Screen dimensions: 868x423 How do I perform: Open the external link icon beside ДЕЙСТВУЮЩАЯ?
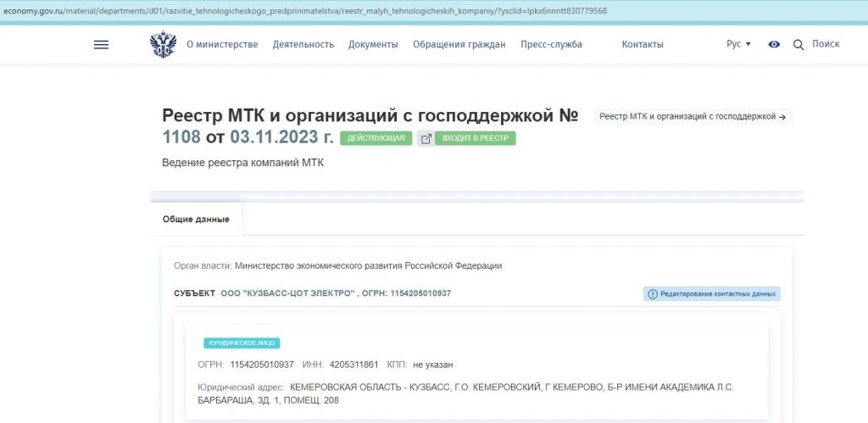426,138
